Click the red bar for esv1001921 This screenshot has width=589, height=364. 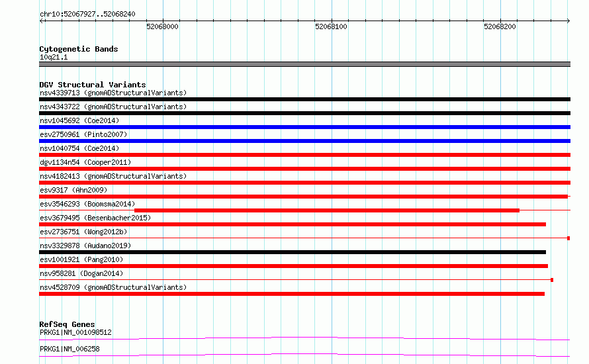pyautogui.click(x=293, y=266)
